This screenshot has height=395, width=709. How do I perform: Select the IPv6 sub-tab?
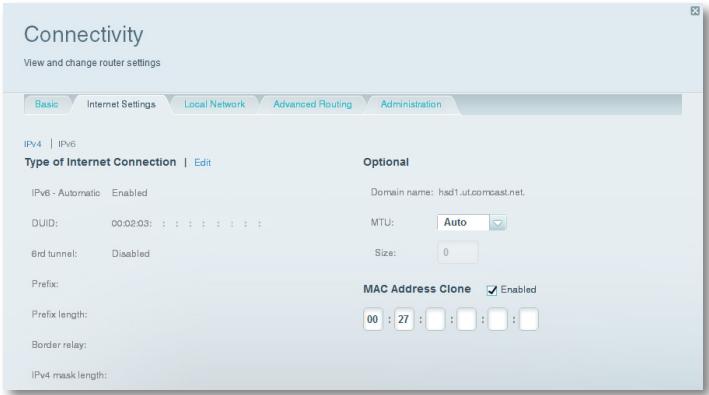click(x=67, y=144)
